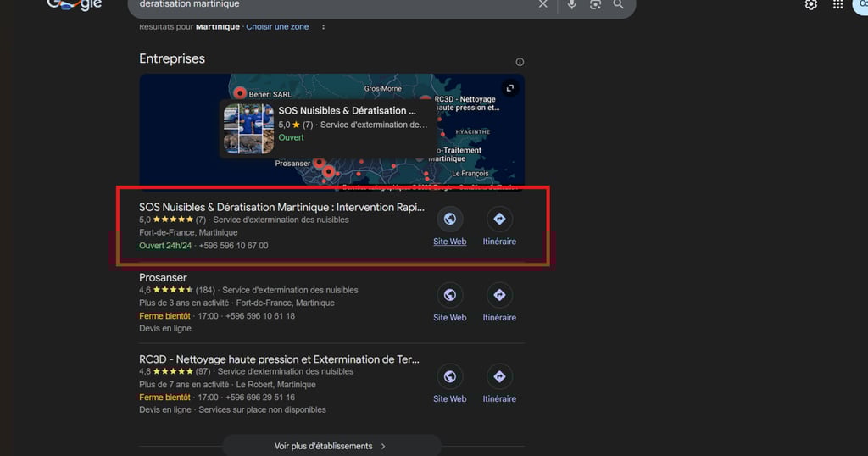Get Itinéraire directions for RC3D
This screenshot has height=456, width=868.
click(499, 383)
